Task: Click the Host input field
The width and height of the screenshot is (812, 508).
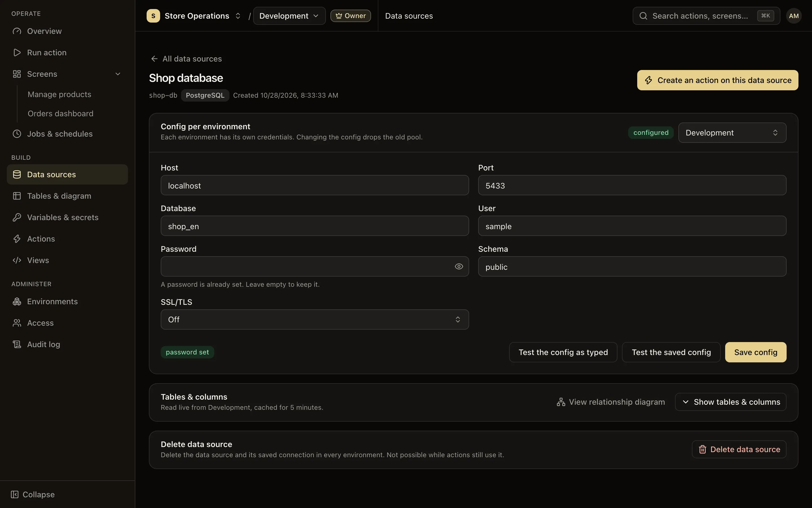Action: pos(315,185)
